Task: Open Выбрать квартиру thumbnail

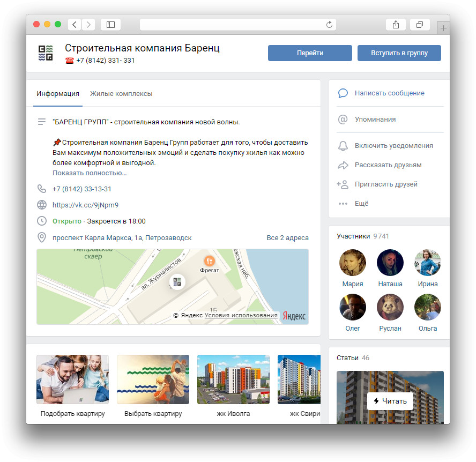Action: (x=153, y=379)
